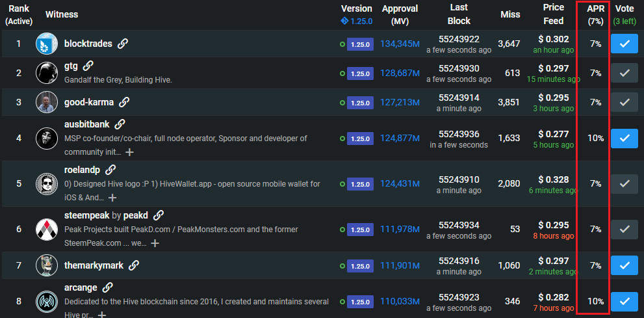This screenshot has width=644, height=318.
Task: Open ausbitbank witness link icon
Action: coord(120,124)
